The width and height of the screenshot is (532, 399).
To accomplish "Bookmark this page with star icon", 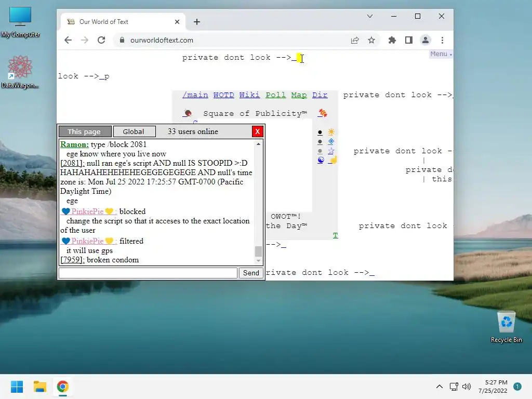I will pos(371,40).
